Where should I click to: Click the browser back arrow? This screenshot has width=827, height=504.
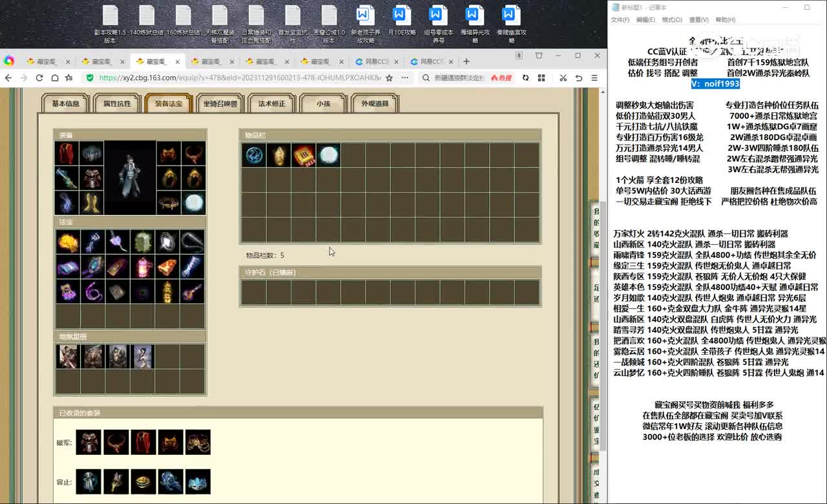click(x=8, y=78)
